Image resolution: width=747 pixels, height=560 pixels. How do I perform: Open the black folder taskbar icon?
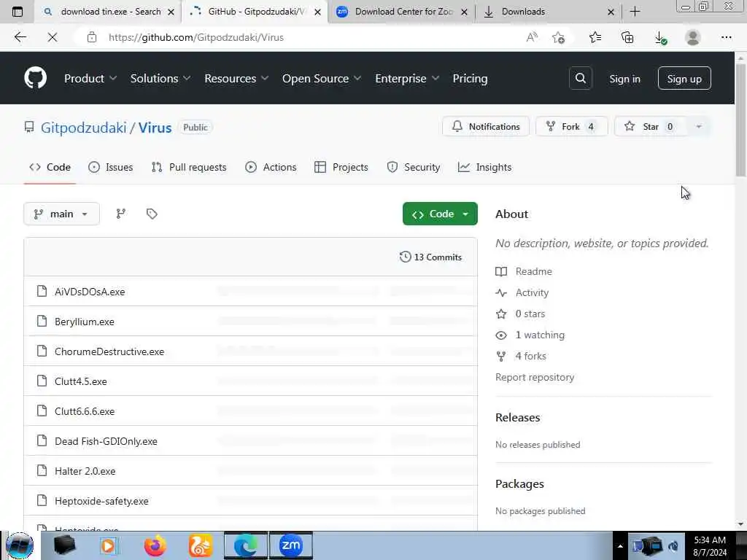pyautogui.click(x=64, y=545)
